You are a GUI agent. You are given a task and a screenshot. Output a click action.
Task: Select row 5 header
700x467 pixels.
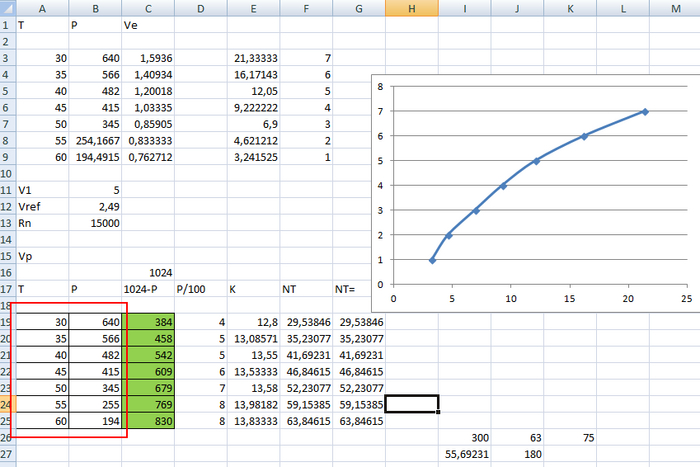[x=8, y=91]
